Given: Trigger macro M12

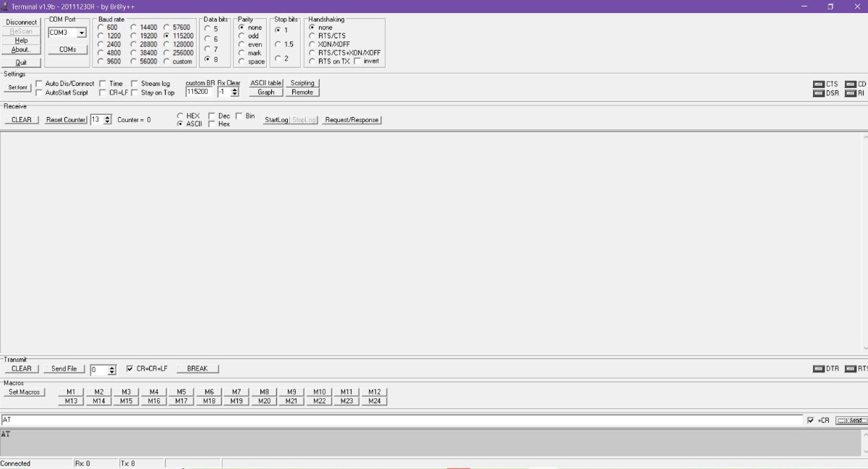Looking at the screenshot, I should pyautogui.click(x=374, y=392).
